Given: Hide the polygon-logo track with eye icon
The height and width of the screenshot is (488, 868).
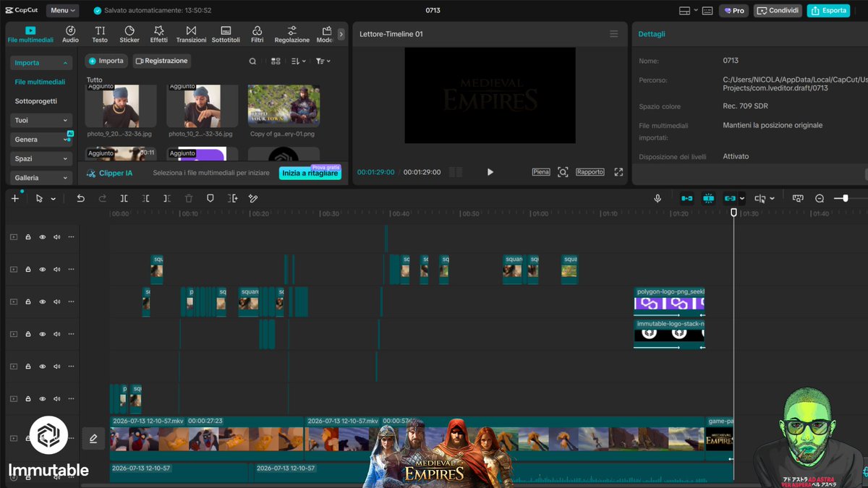Looking at the screenshot, I should (42, 301).
